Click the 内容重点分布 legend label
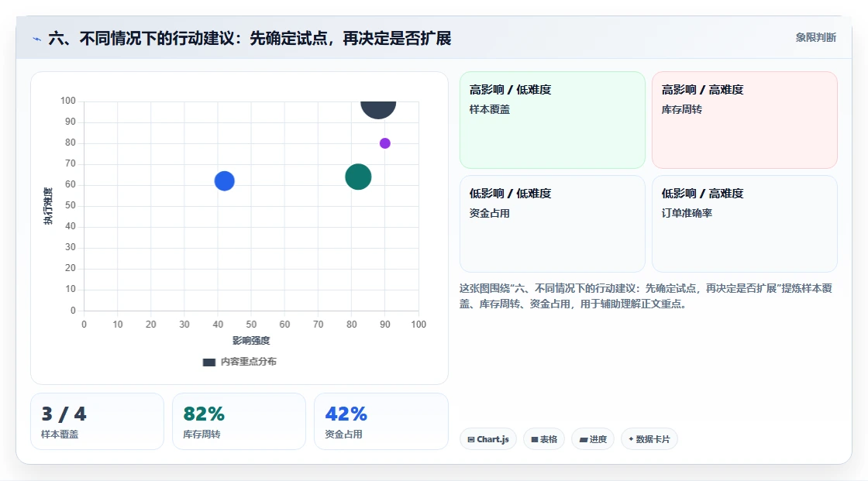This screenshot has width=868, height=481. (x=249, y=362)
